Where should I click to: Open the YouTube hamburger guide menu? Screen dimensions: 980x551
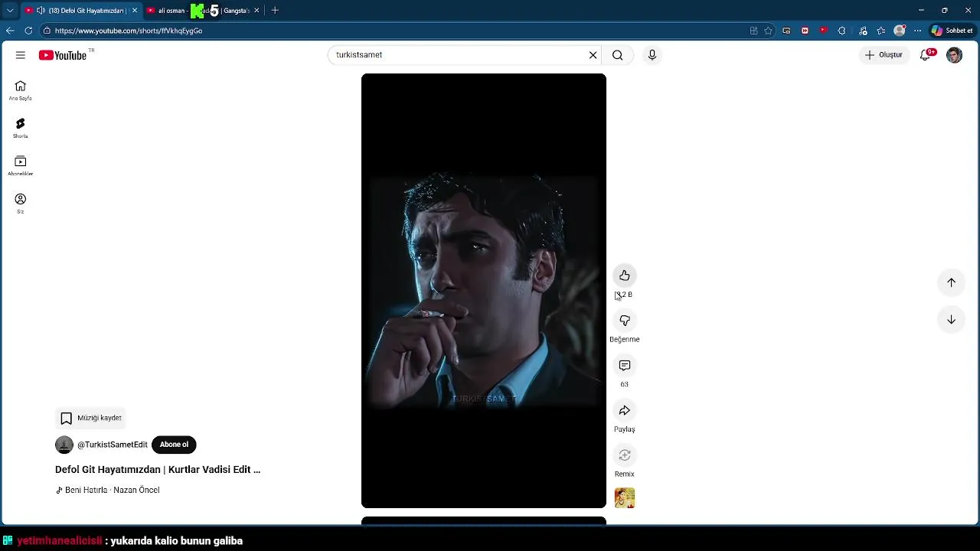(21, 55)
